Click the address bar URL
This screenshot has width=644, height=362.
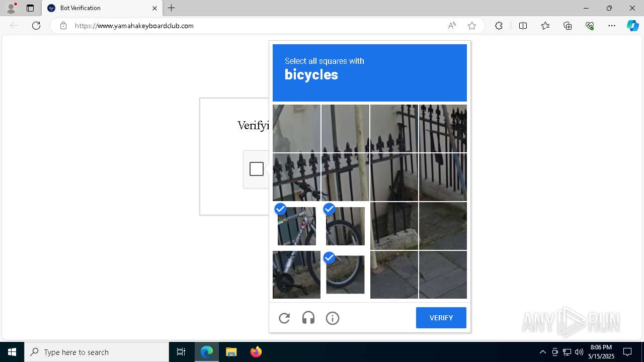click(x=134, y=26)
